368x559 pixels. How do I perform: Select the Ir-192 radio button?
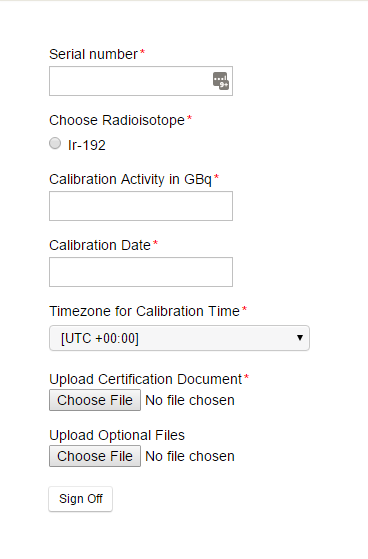pos(55,143)
